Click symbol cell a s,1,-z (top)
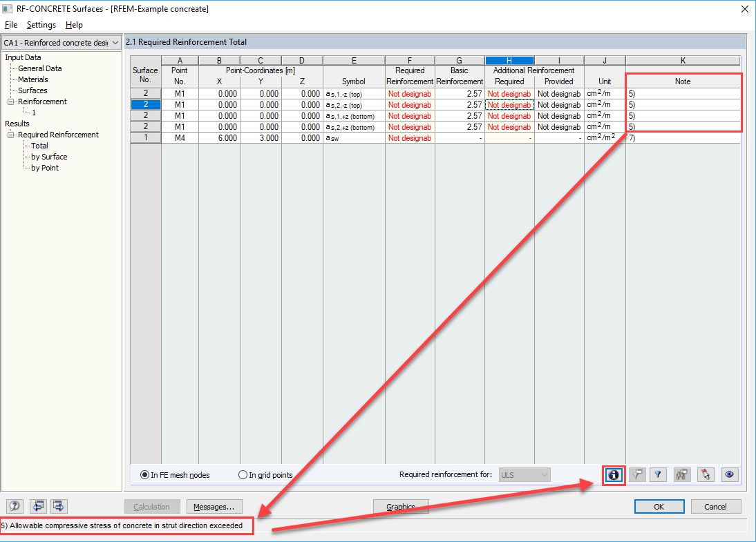The height and width of the screenshot is (542, 756). (x=354, y=94)
